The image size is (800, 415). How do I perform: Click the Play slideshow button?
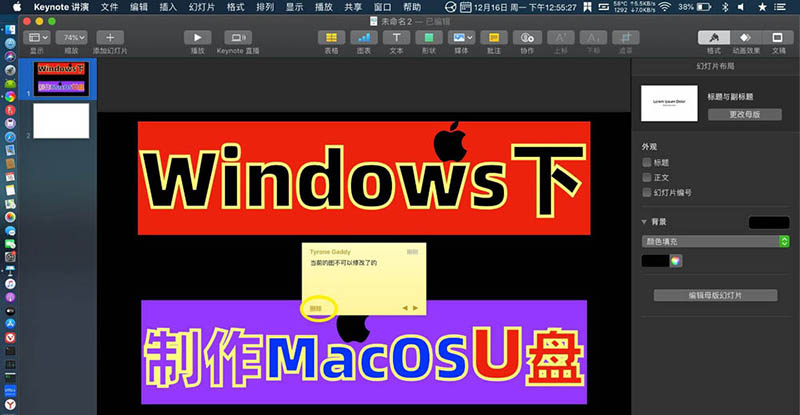197,38
